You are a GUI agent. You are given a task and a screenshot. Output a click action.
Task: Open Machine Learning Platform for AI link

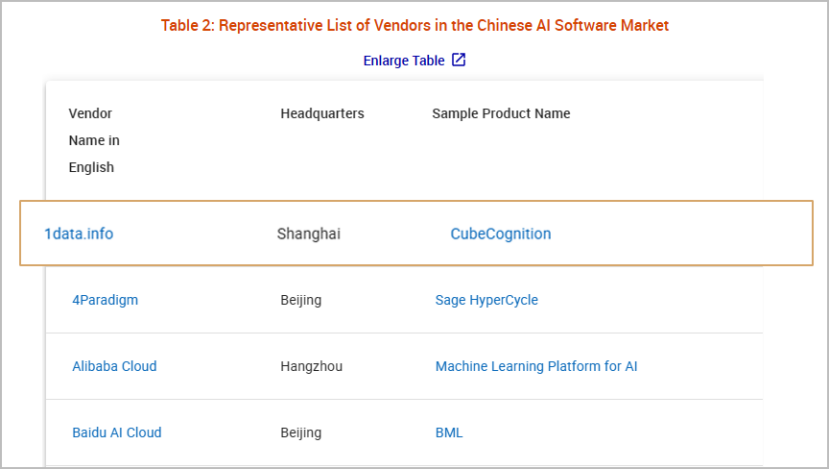[536, 366]
